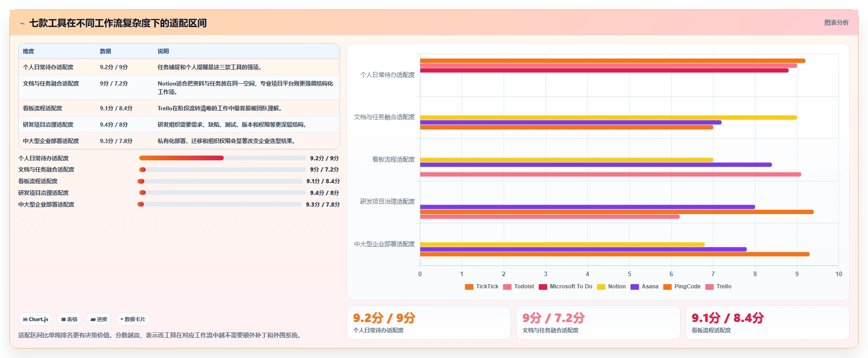
Task: Click table value 9.1分 / 8.4分
Action: (x=116, y=108)
